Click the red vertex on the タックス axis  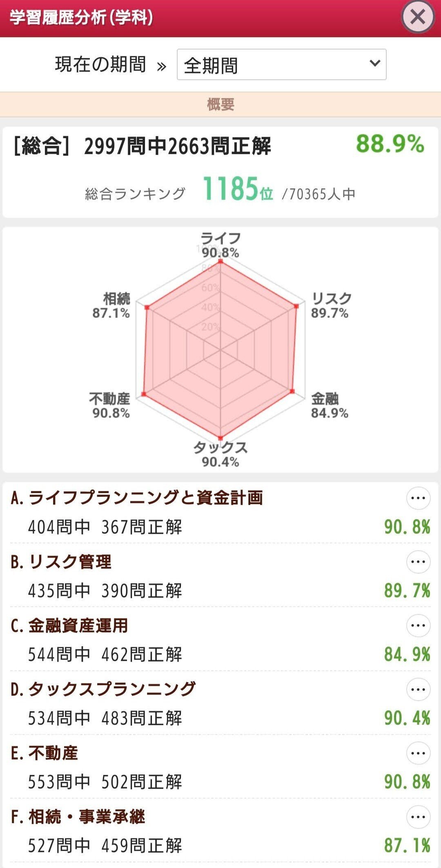point(220,438)
